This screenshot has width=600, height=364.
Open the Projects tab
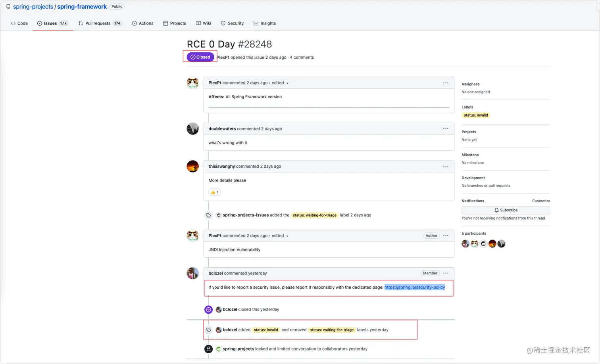click(174, 23)
